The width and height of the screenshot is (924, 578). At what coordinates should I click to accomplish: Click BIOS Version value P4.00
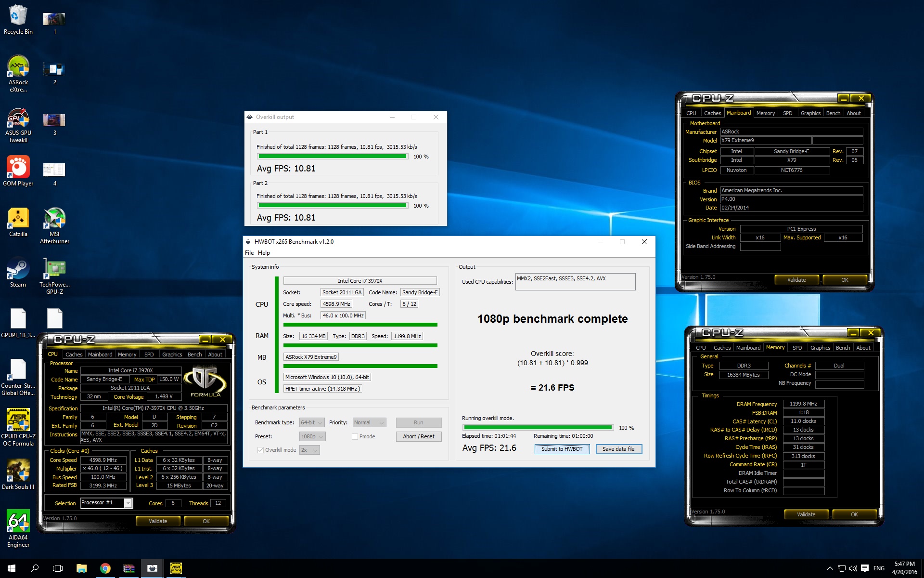tap(791, 199)
